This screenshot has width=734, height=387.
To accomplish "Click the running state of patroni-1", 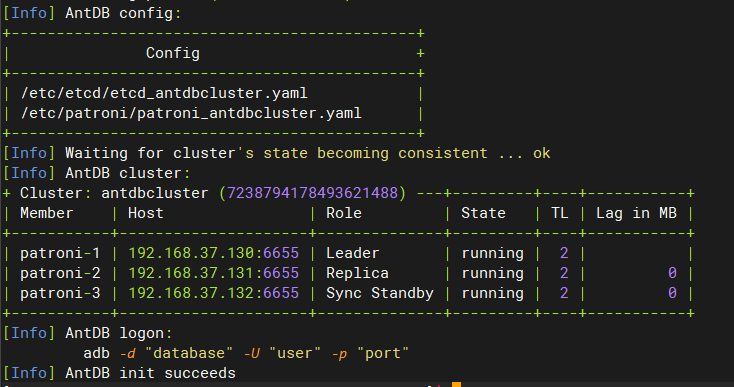I will click(x=492, y=253).
